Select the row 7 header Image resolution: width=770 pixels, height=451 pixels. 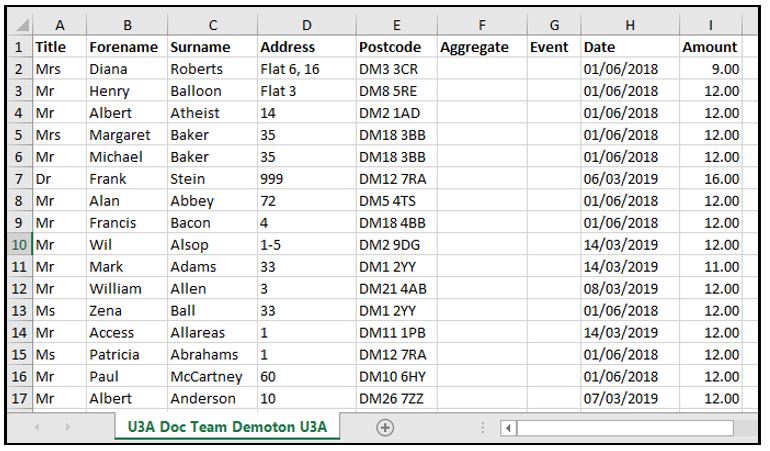pos(20,179)
